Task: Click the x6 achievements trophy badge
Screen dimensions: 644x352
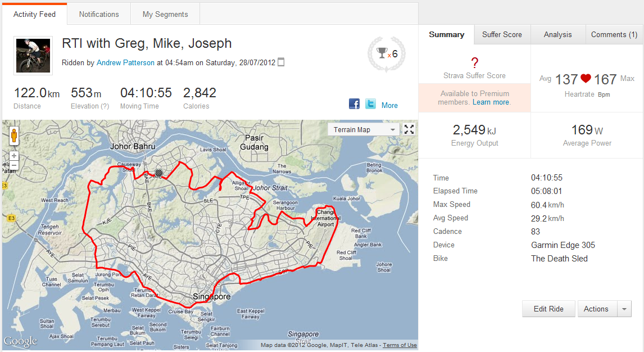Action: [385, 53]
